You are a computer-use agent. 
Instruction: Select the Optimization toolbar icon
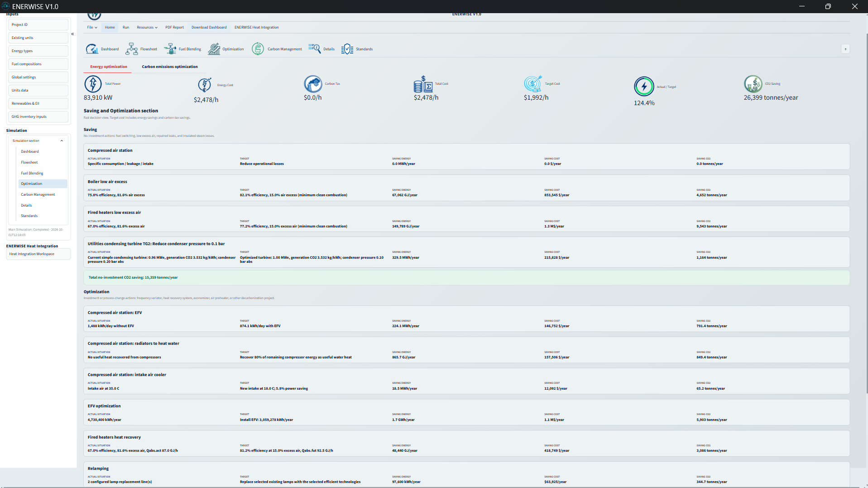[214, 49]
